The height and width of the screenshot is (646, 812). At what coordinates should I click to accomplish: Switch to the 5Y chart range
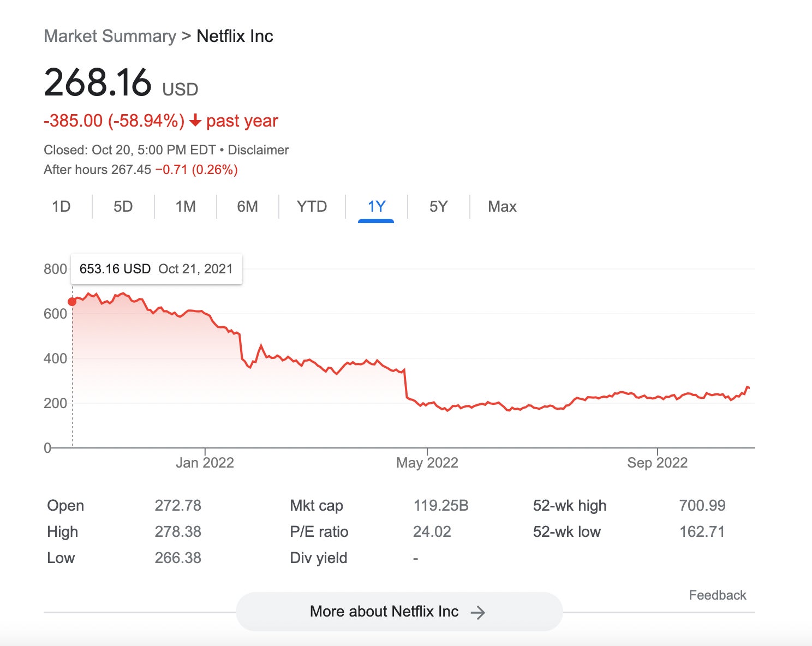438,207
